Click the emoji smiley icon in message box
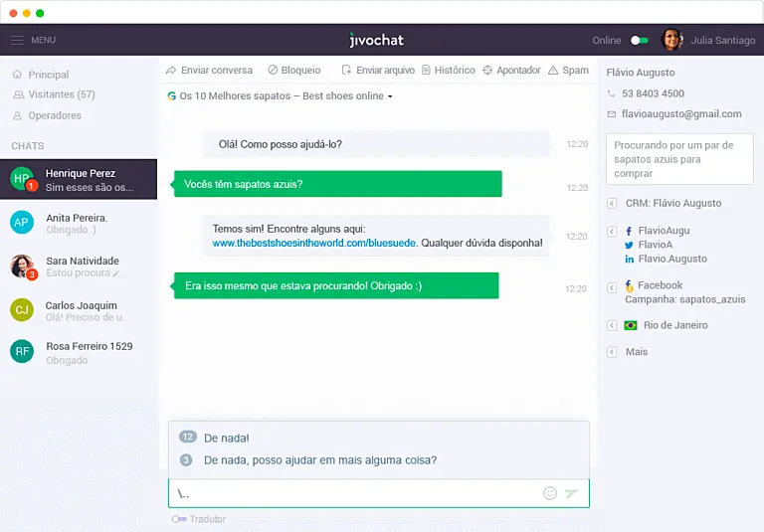 (x=550, y=493)
